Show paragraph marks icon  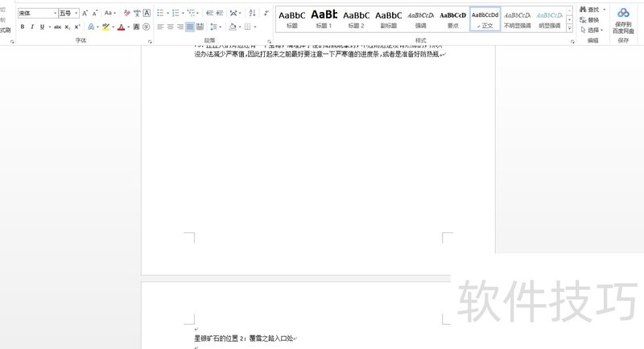(x=266, y=13)
